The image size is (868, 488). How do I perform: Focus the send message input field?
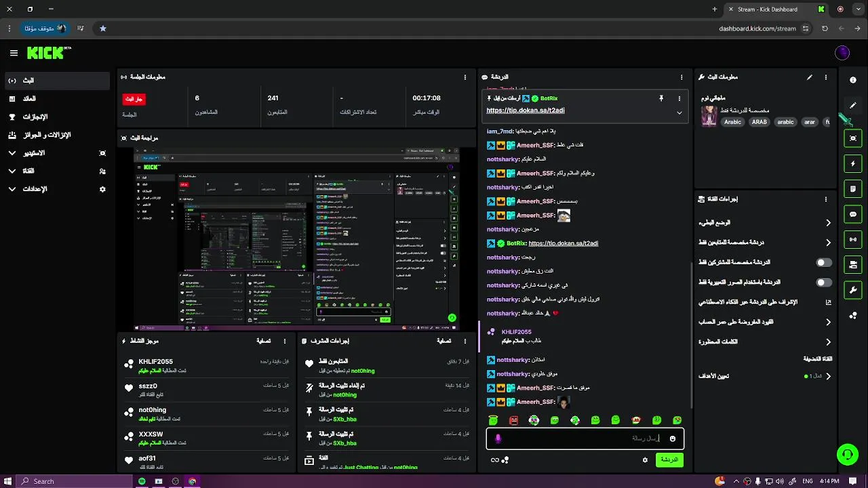585,439
